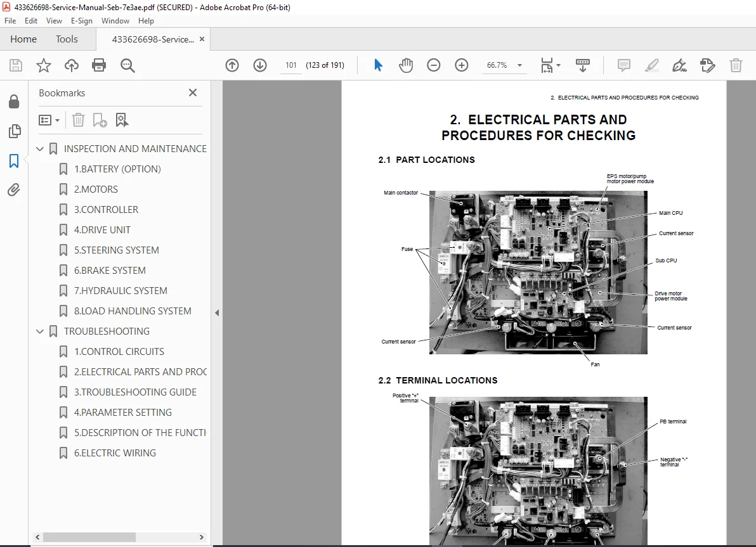Viewport: 756px width, 547px height.
Task: Add document to starred with star icon
Action: click(x=43, y=65)
